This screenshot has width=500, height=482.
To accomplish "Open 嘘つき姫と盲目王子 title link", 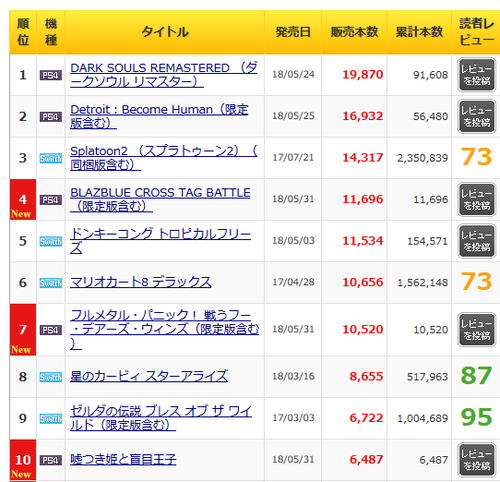I will 123,459.
